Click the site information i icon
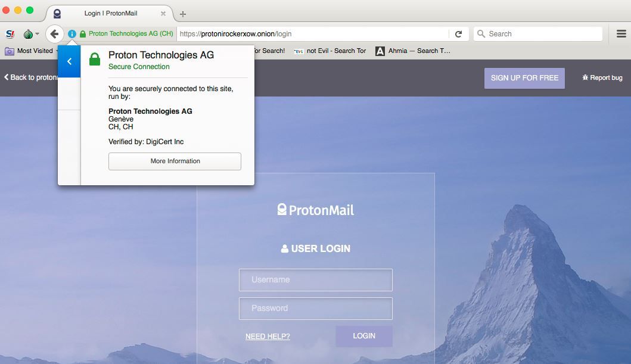Viewport: 631px width, 364px height. pyautogui.click(x=72, y=34)
